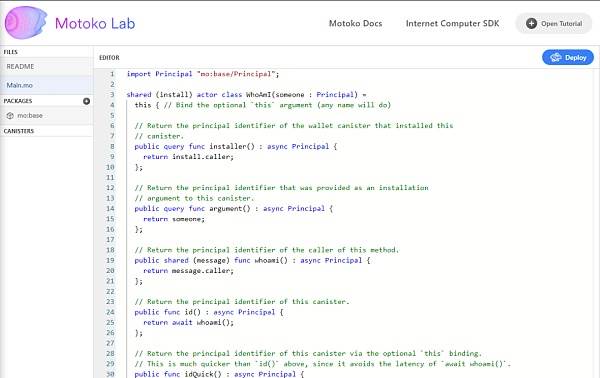Click on the installer() function line
This screenshot has width=600, height=378.
click(x=236, y=146)
